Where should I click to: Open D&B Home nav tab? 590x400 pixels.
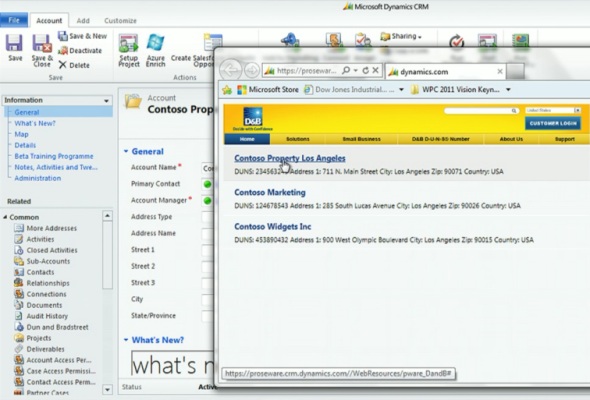pos(247,139)
